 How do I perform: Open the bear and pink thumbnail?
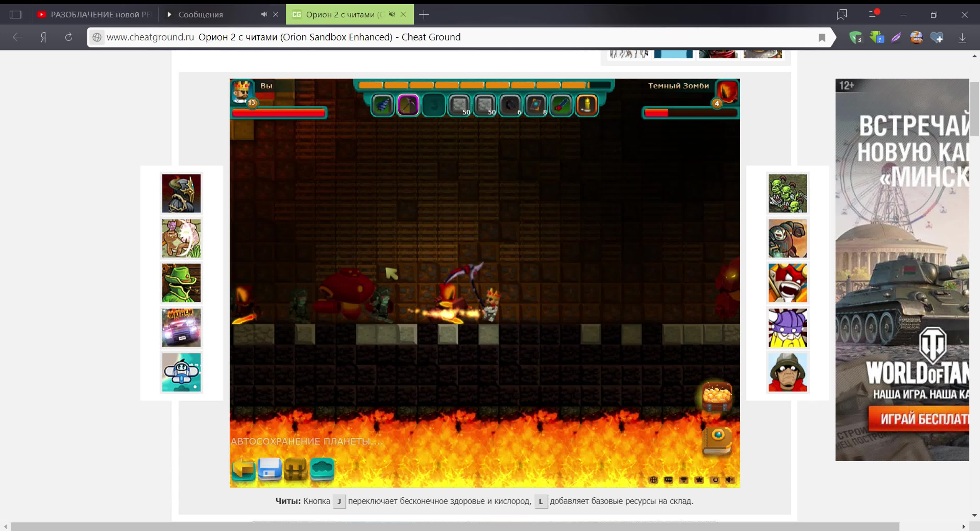181,238
